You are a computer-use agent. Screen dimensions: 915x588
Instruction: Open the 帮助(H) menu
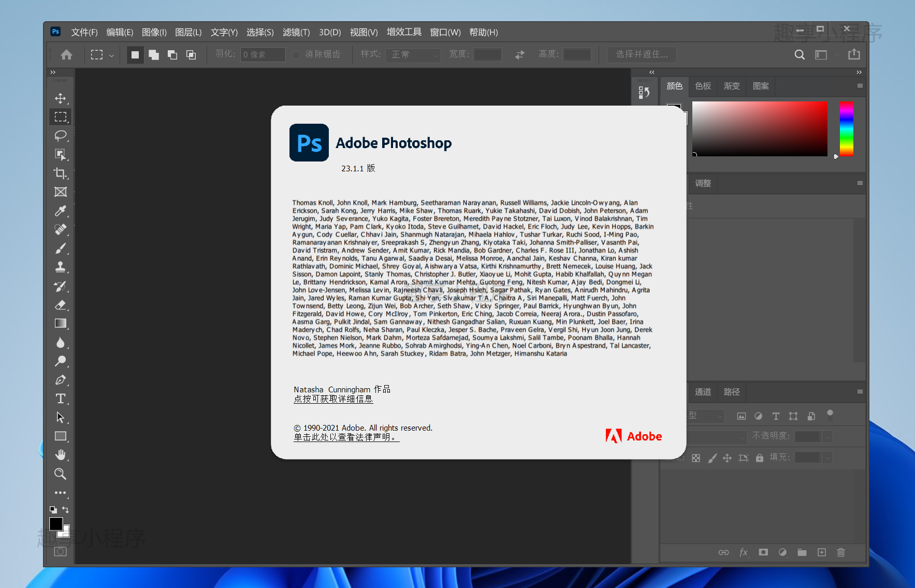coord(484,32)
